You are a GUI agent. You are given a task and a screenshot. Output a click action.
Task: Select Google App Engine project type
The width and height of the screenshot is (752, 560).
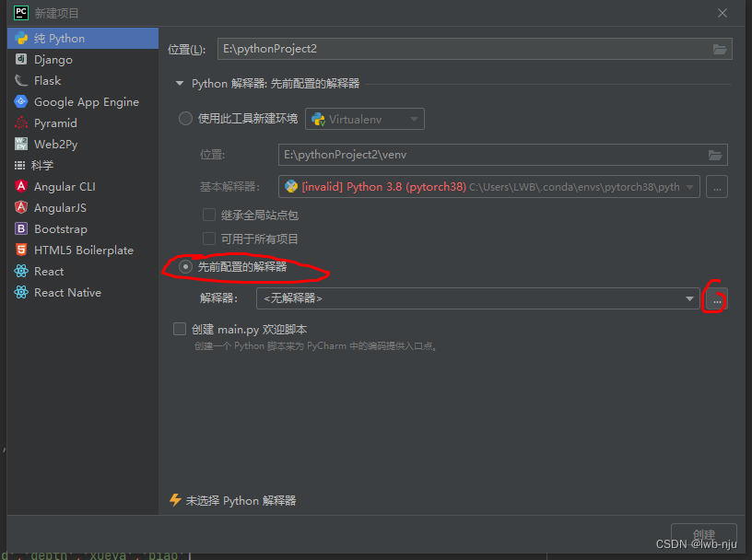click(x=83, y=101)
